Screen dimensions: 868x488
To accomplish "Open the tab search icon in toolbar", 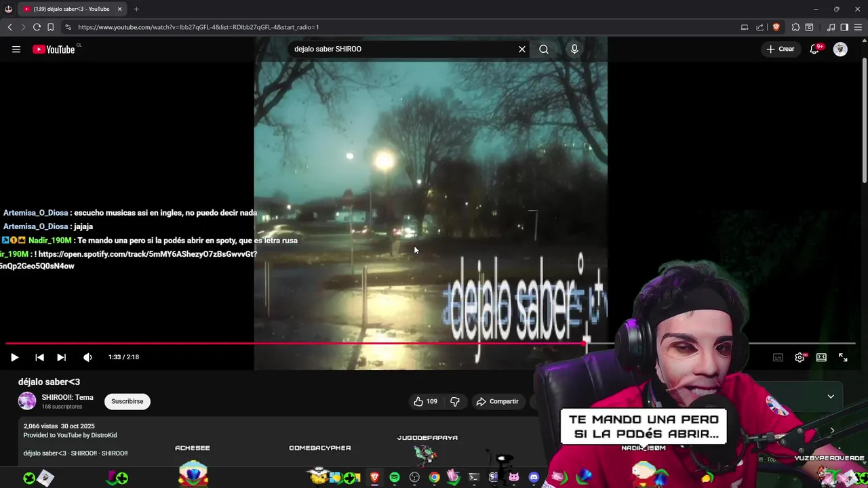I will pyautogui.click(x=809, y=27).
